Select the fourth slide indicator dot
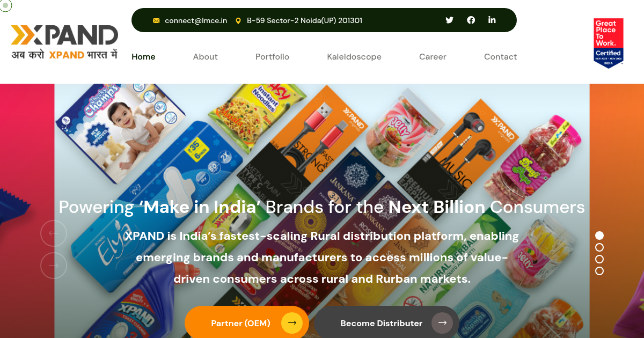Image resolution: width=644 pixels, height=338 pixels. tap(599, 271)
